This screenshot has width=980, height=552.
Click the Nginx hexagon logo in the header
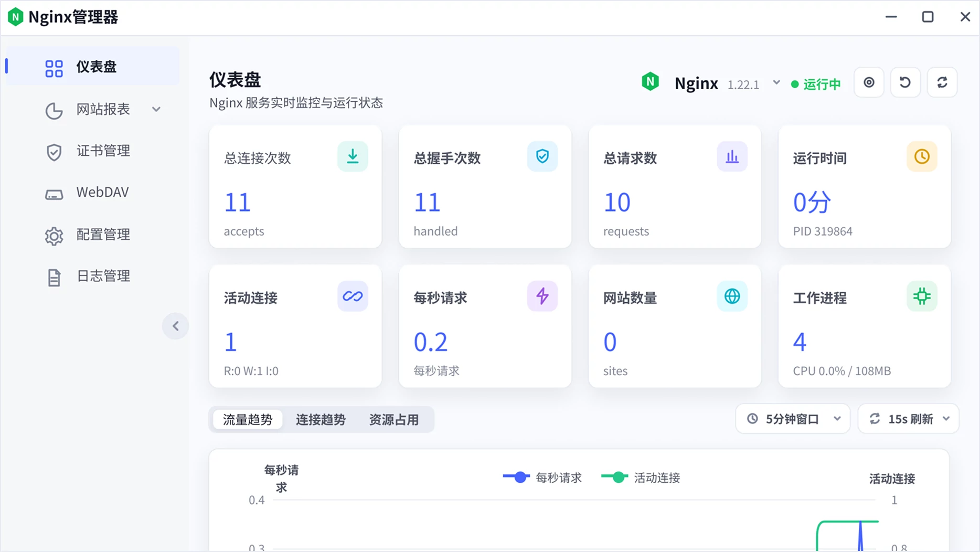click(650, 82)
